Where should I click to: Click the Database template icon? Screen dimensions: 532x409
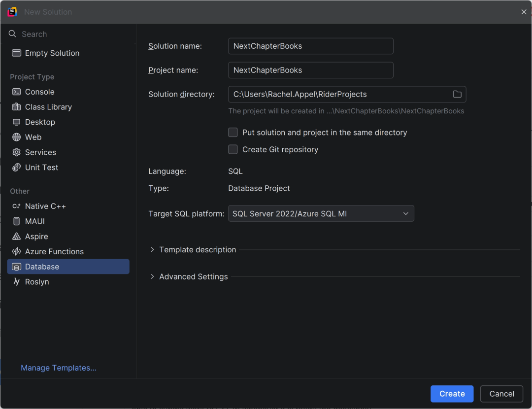pyautogui.click(x=16, y=267)
